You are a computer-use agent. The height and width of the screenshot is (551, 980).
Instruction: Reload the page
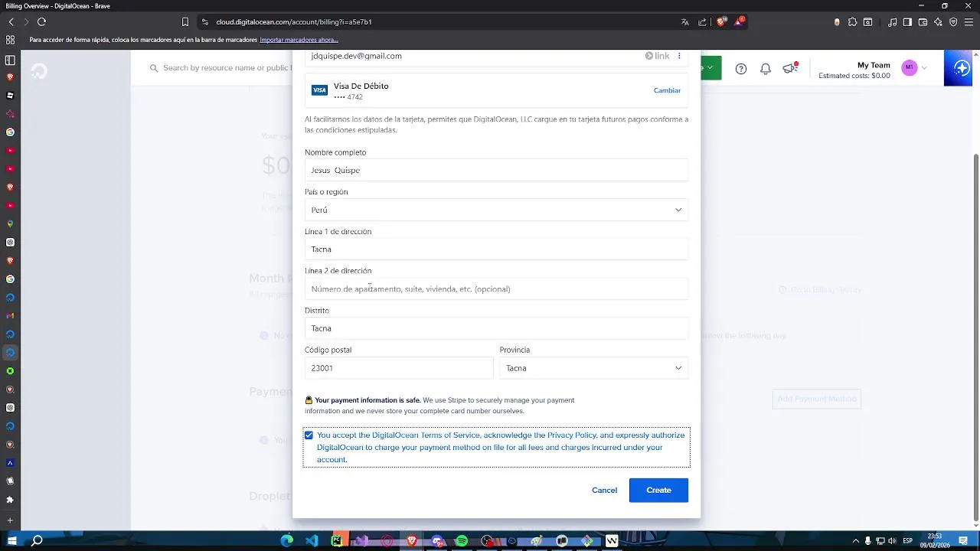41,22
